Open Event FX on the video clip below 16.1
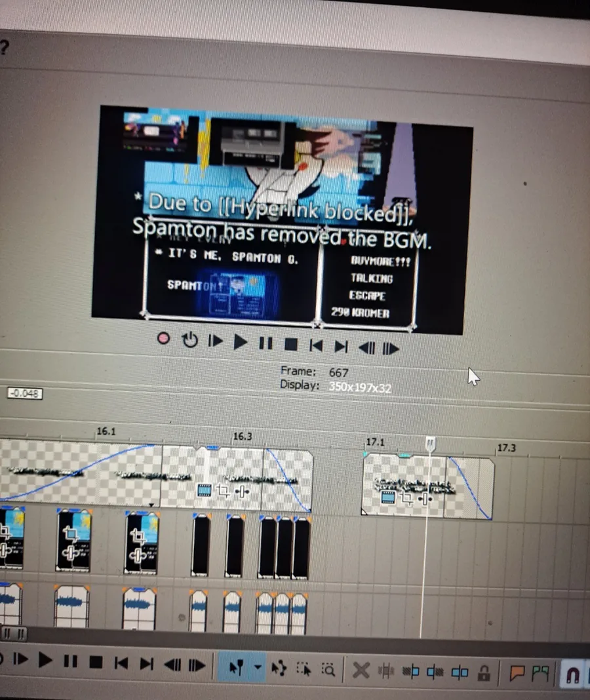Viewport: 590px width, 700px height. point(71,554)
